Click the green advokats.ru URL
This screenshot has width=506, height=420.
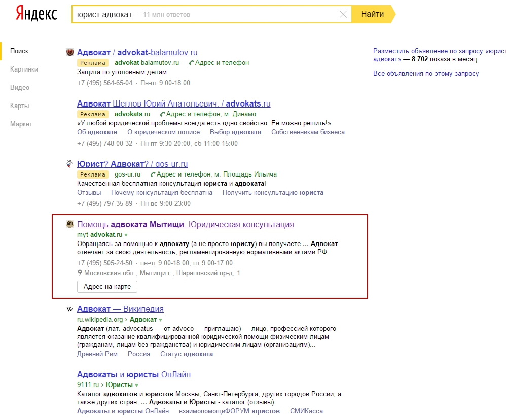[132, 114]
